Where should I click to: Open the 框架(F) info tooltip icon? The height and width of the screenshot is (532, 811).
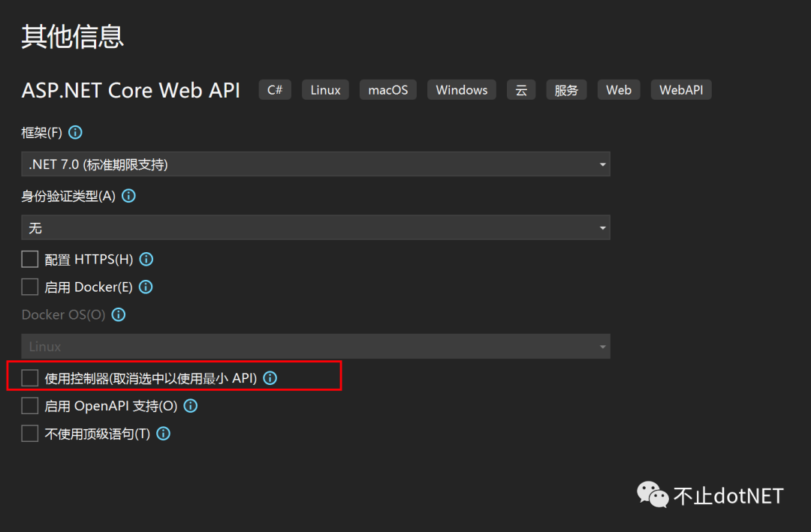tap(74, 132)
